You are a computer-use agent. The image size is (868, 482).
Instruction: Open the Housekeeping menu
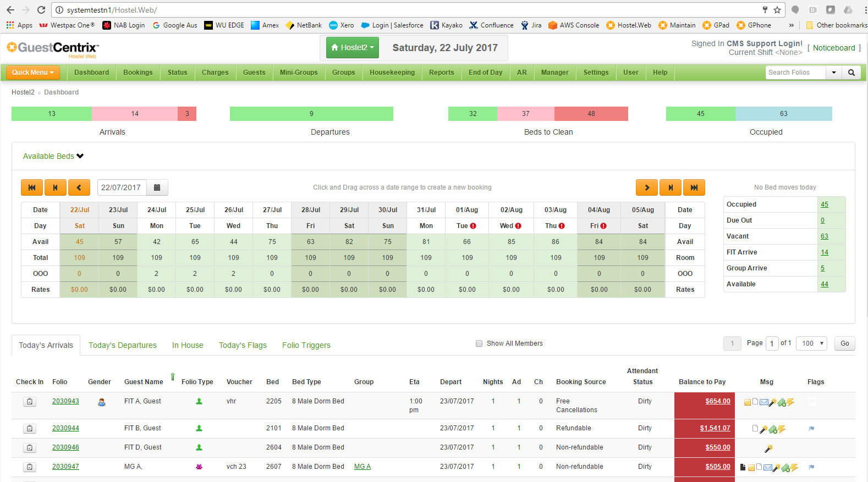[x=392, y=73]
